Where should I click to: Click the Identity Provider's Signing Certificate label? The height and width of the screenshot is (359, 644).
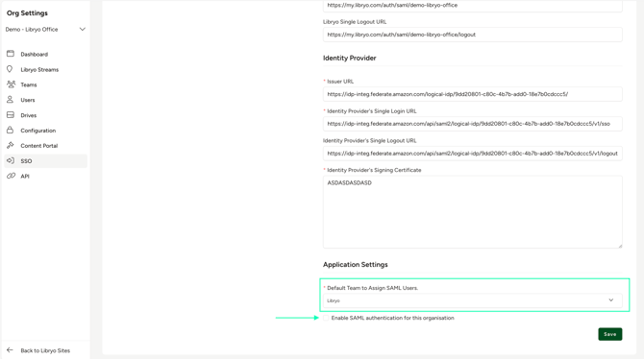(x=374, y=170)
